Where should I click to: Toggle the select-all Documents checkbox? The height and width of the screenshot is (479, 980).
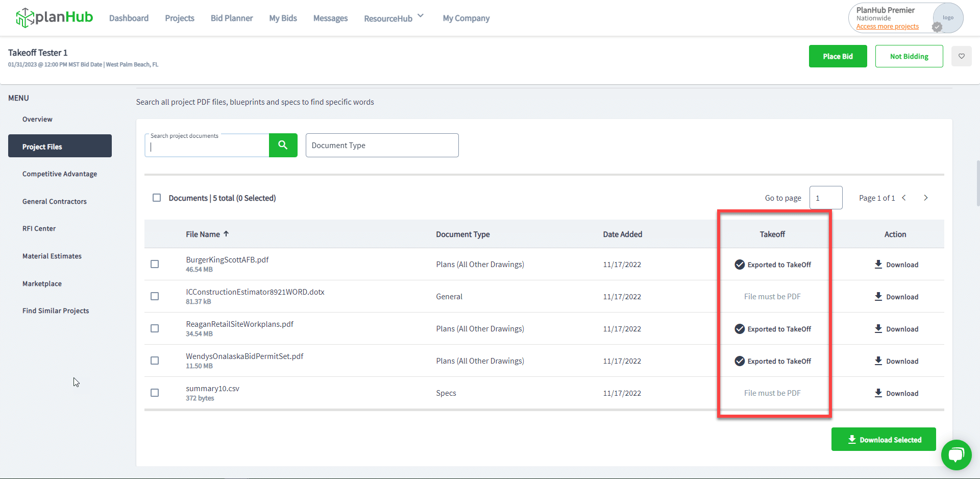[157, 198]
